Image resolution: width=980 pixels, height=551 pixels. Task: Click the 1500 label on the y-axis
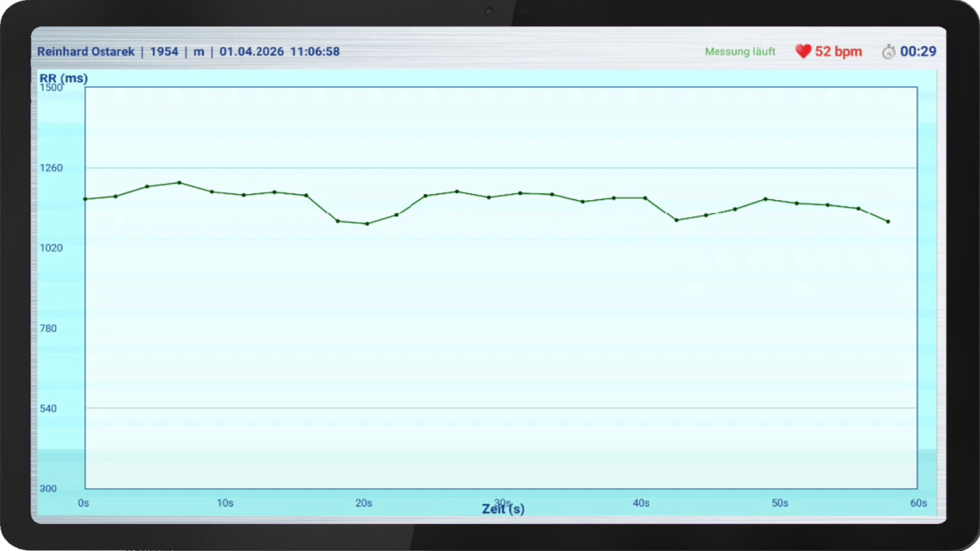tap(51, 87)
